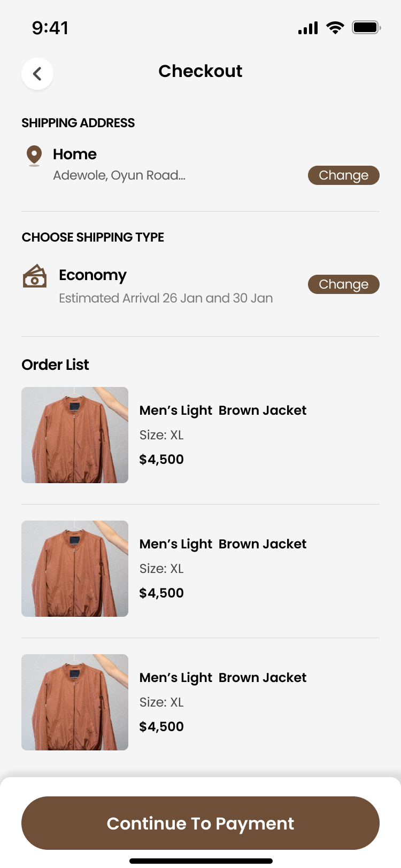This screenshot has width=401, height=868.
Task: Tap the Home address label
Action: [x=75, y=154]
